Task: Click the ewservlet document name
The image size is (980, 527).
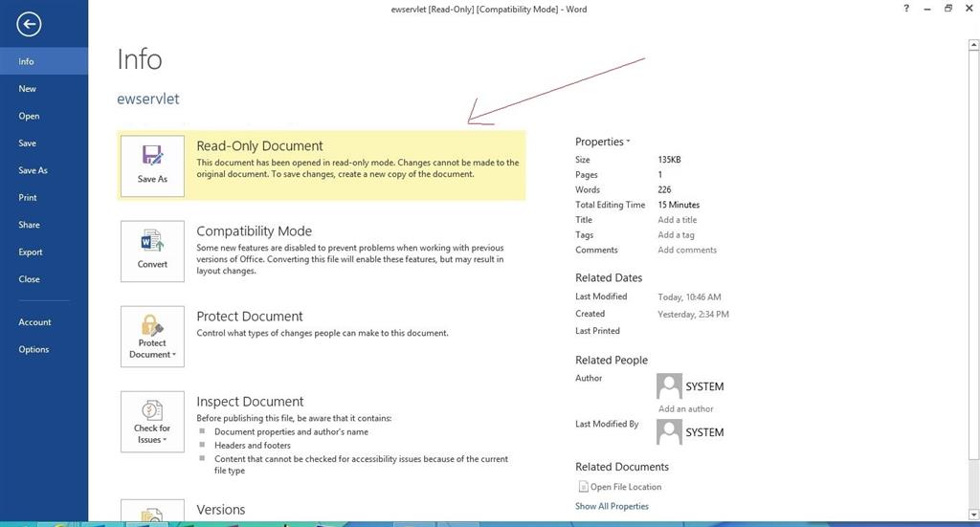Action: [x=148, y=99]
